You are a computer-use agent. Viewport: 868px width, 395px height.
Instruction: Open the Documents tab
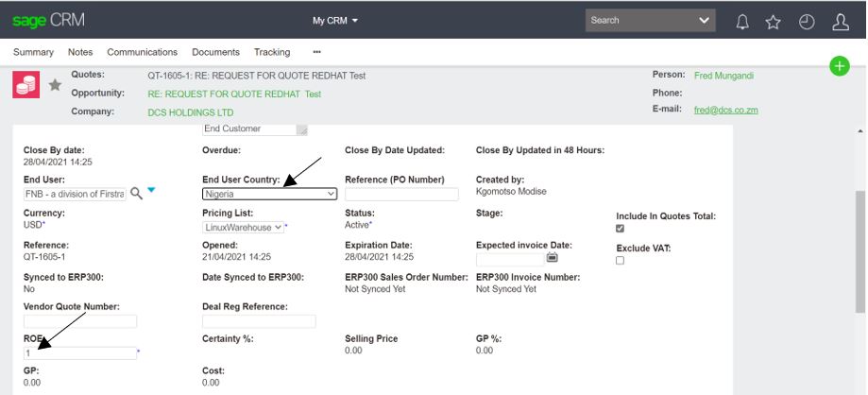tap(215, 52)
